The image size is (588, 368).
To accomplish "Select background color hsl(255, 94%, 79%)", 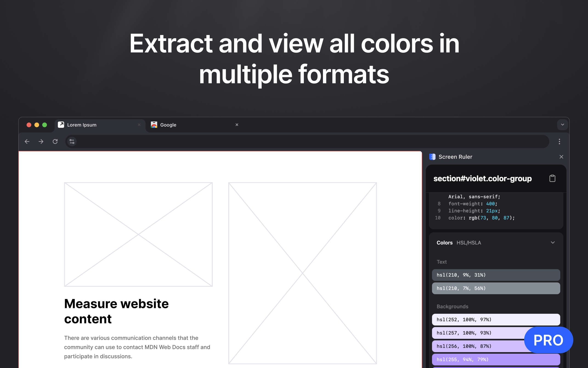I will click(496, 359).
